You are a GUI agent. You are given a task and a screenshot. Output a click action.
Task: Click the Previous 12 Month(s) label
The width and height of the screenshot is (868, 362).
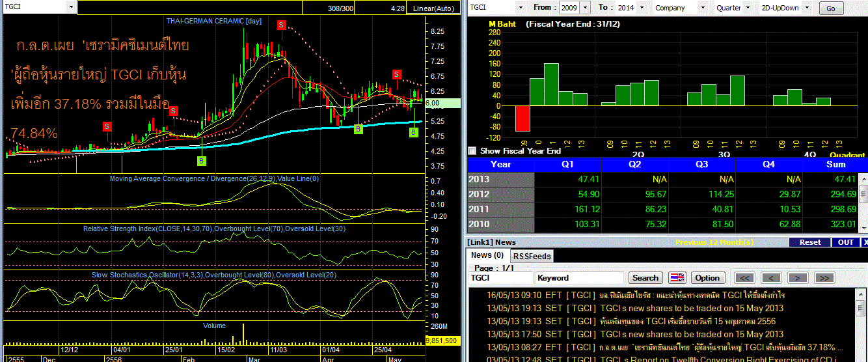coord(714,242)
